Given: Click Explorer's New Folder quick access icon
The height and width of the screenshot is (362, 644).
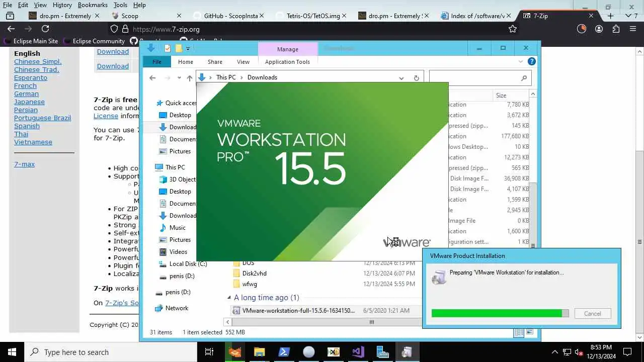Looking at the screenshot, I should [x=178, y=48].
